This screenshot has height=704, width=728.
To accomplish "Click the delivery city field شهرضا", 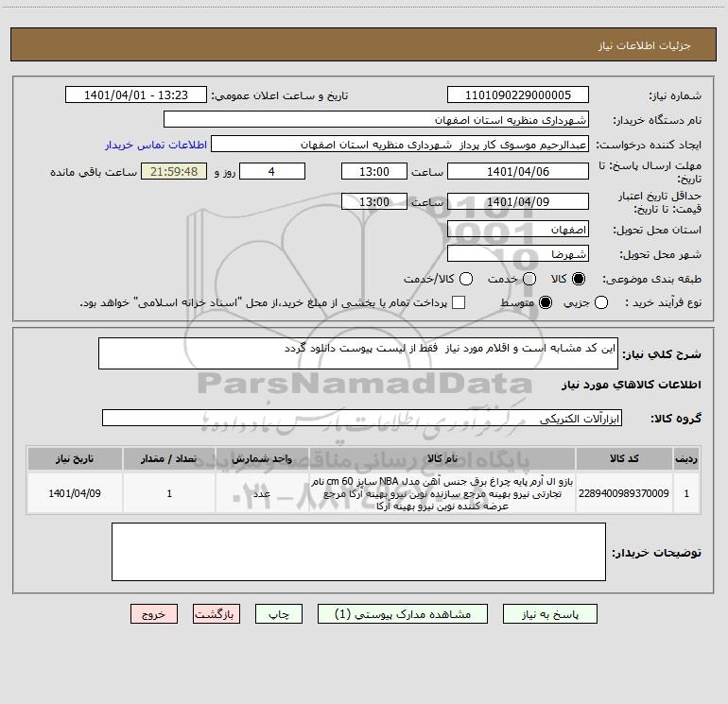I will point(518,254).
